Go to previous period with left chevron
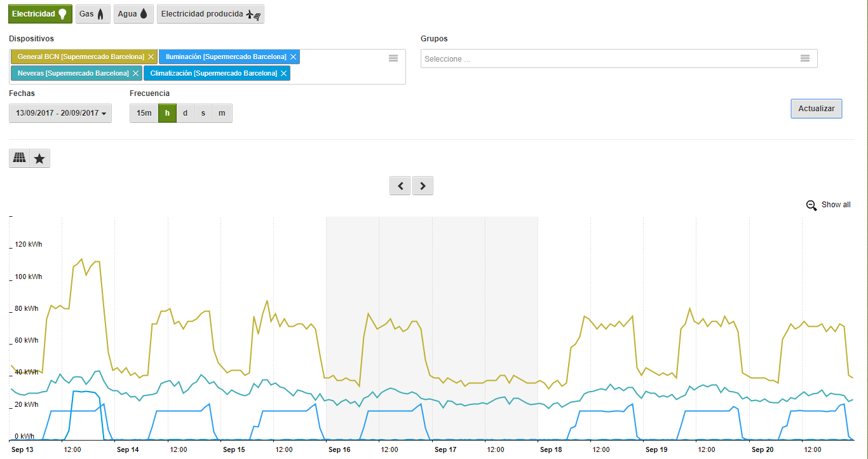 (400, 186)
